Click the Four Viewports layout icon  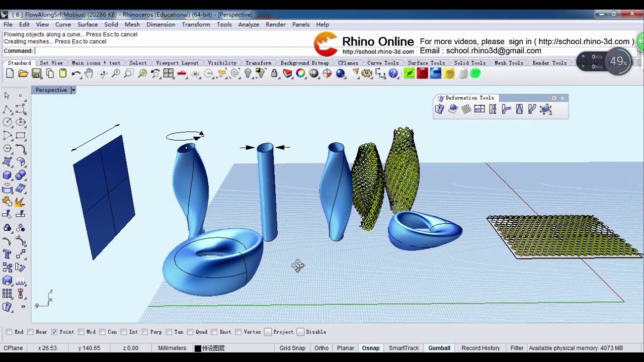tap(169, 74)
